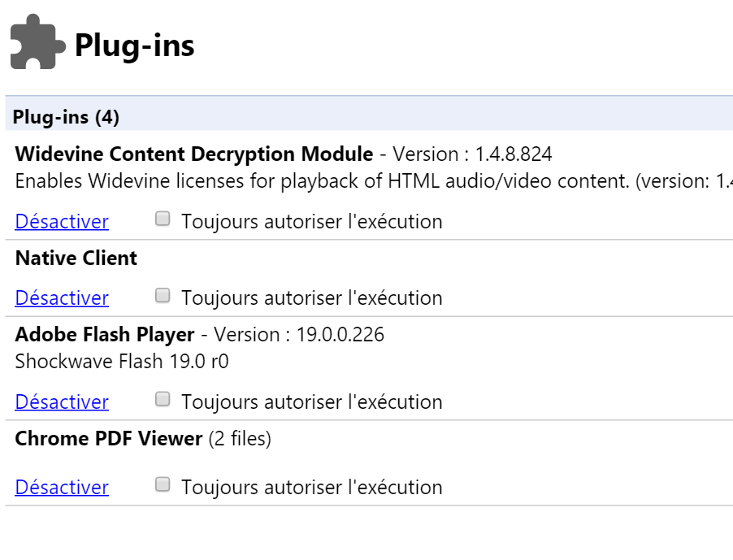Click the Widevine version 1.4.8.824 text
This screenshot has width=733, height=560.
click(x=472, y=154)
